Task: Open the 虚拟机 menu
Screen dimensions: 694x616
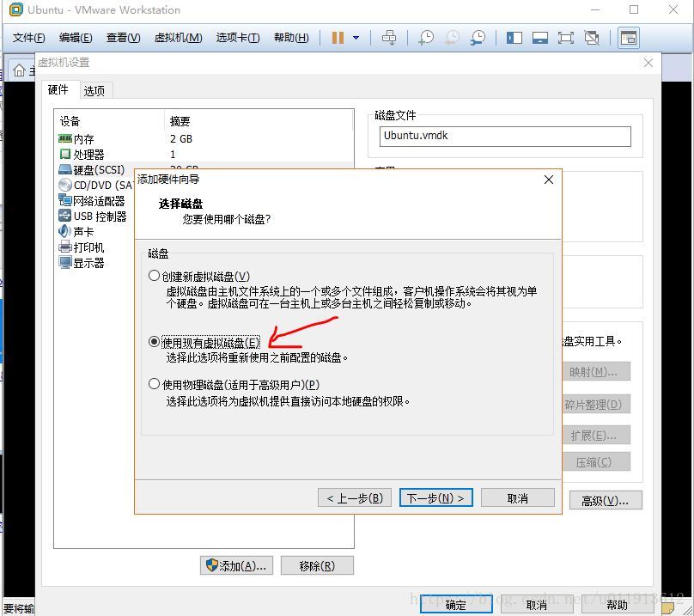Action: pyautogui.click(x=177, y=38)
